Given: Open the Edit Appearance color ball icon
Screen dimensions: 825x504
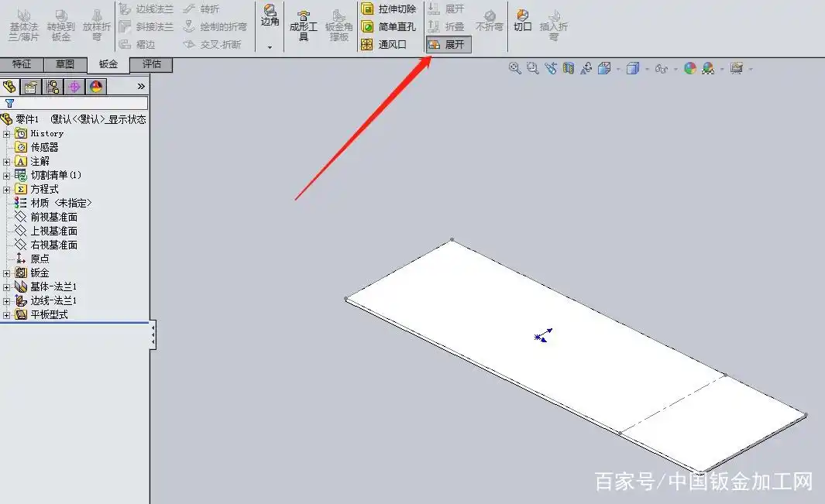Looking at the screenshot, I should (x=689, y=68).
